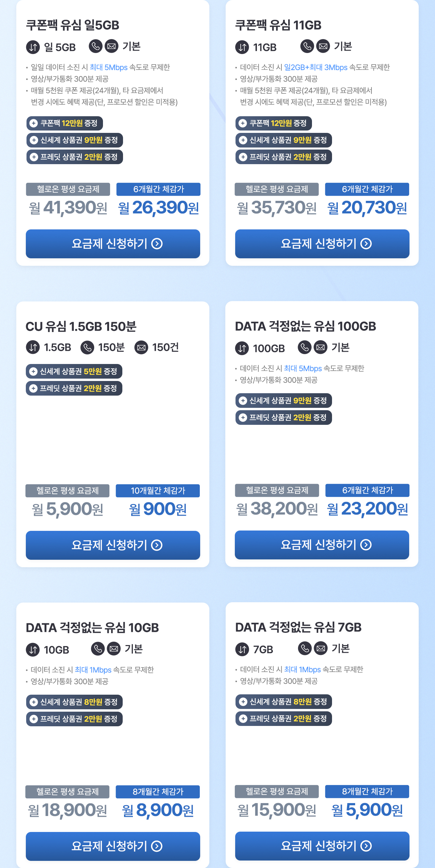
Task: Apply for 쿠폰팩 유심 일5GB plan
Action: tap(113, 244)
